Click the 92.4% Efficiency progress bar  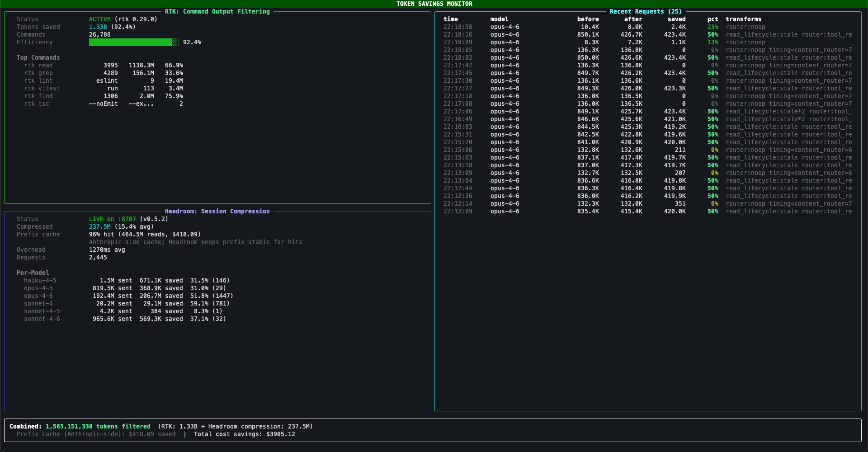pyautogui.click(x=133, y=42)
